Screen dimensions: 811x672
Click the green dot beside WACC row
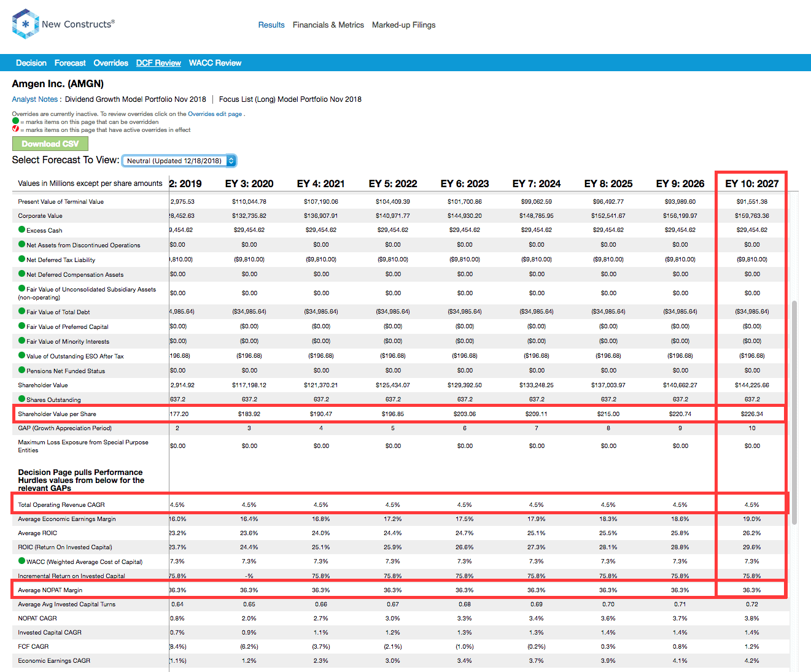coord(21,561)
